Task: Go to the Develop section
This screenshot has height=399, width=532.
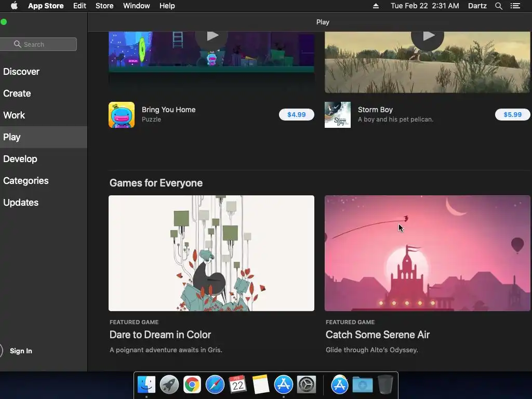Action: coord(44,159)
